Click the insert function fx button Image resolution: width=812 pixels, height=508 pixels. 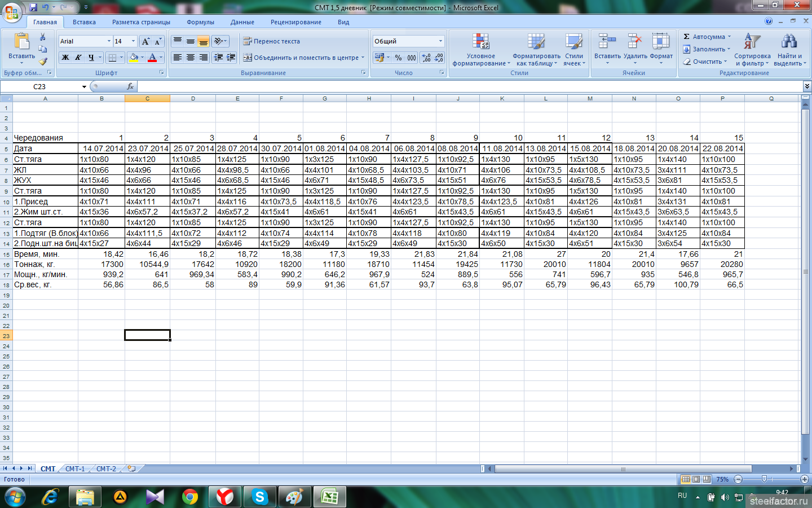click(130, 86)
